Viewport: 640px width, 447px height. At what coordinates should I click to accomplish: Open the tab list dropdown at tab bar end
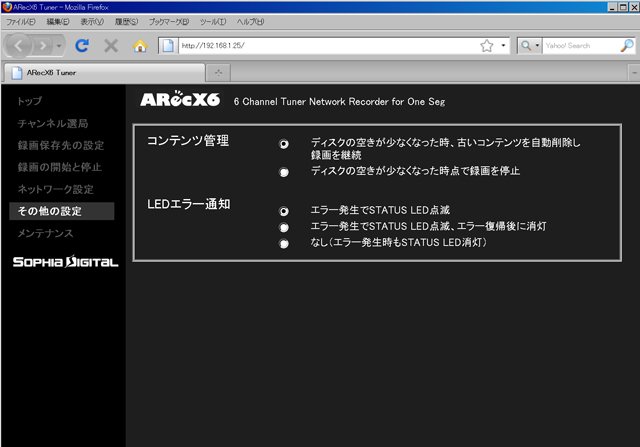point(634,73)
